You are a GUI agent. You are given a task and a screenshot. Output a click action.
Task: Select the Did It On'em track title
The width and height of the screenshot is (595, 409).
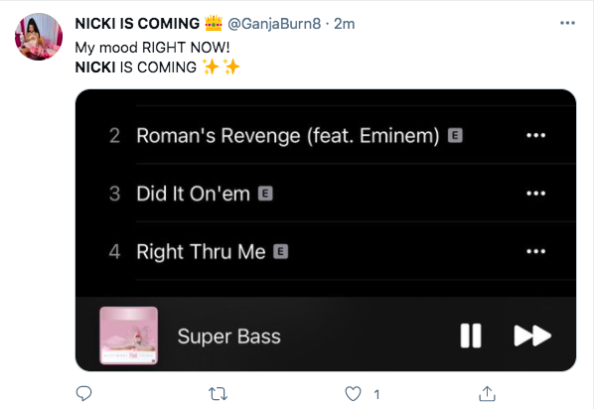[x=193, y=193]
